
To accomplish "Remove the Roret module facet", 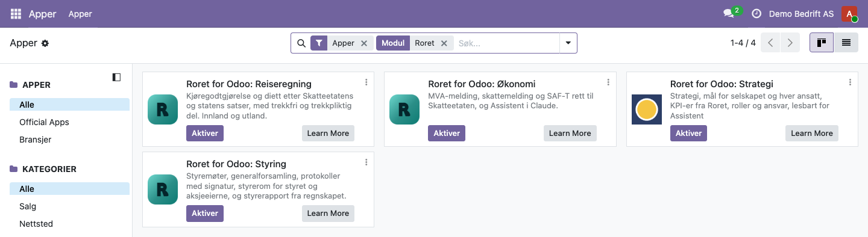I will pyautogui.click(x=444, y=43).
